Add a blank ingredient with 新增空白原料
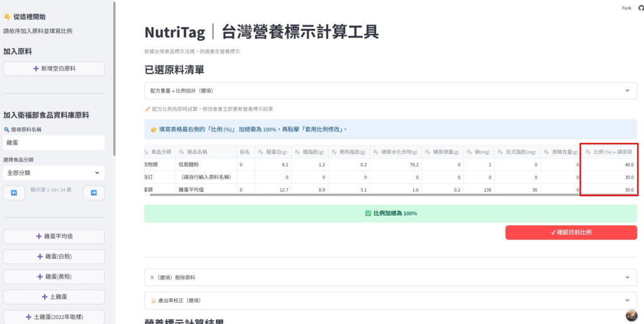This screenshot has height=324, width=644. tap(54, 69)
